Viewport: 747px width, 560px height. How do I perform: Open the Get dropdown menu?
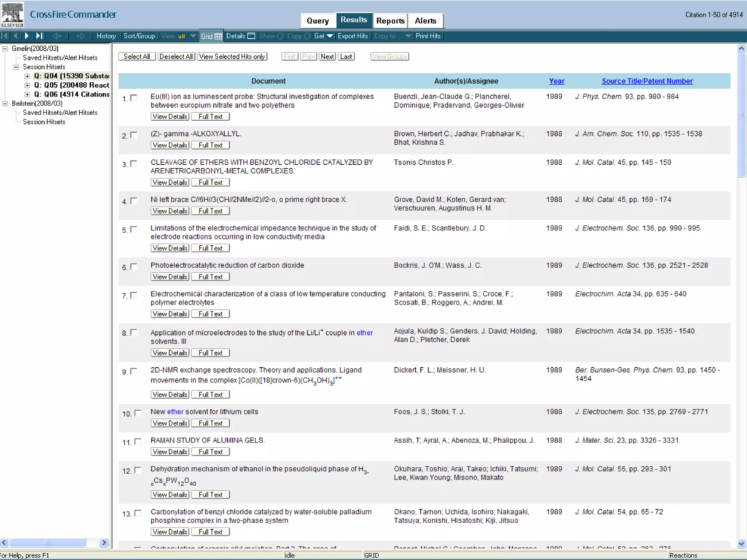click(x=324, y=36)
